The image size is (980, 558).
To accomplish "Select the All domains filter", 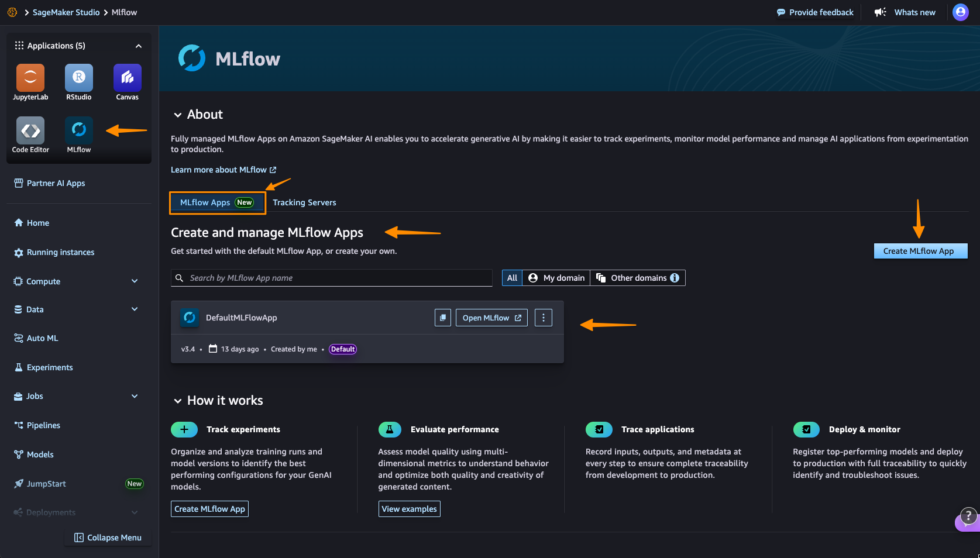I will tap(511, 277).
